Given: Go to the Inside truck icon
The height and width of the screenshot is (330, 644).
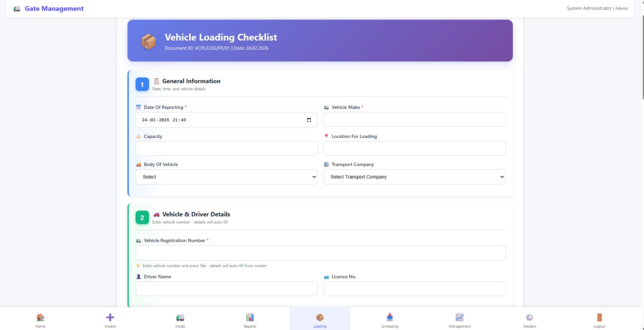Looking at the screenshot, I should click(180, 317).
